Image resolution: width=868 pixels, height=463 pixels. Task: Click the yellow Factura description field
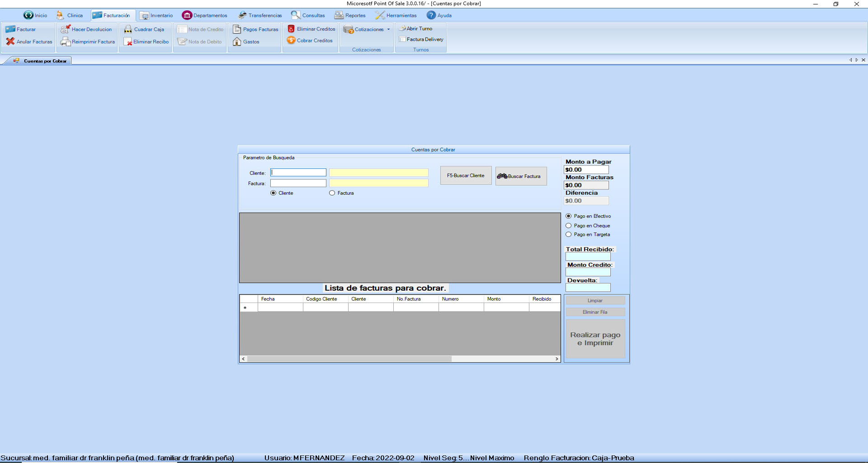click(379, 183)
